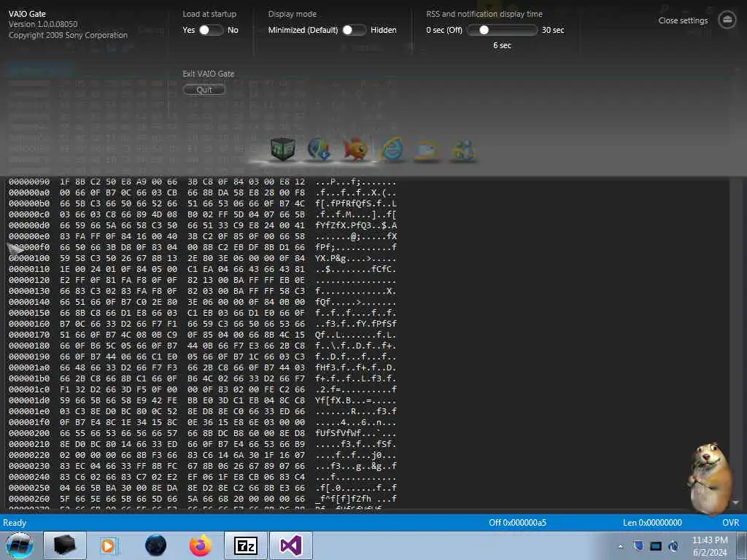Click the ASCII text 'fQf.....>.......'
The width and height of the screenshot is (747, 560).
pos(356,302)
